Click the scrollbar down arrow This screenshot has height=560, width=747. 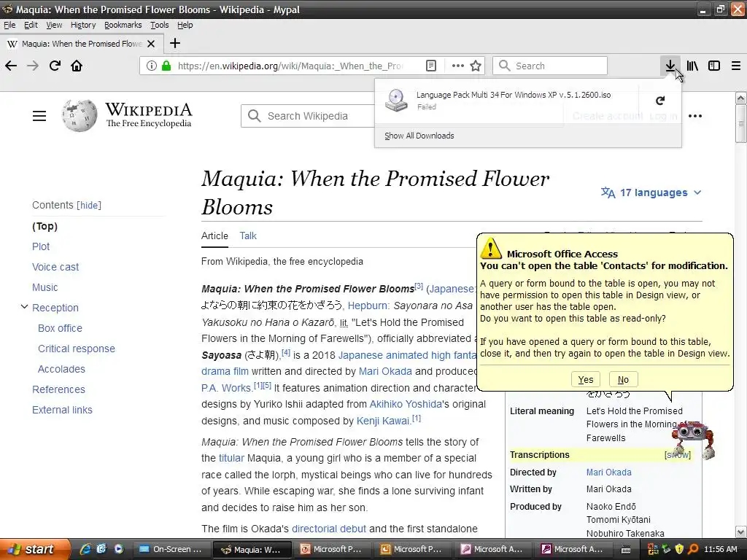[x=741, y=532]
